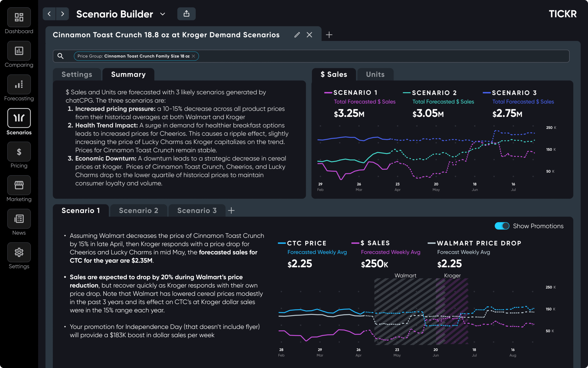The height and width of the screenshot is (368, 588).
Task: Open the Forecasting sidebar icon
Action: pos(19,84)
